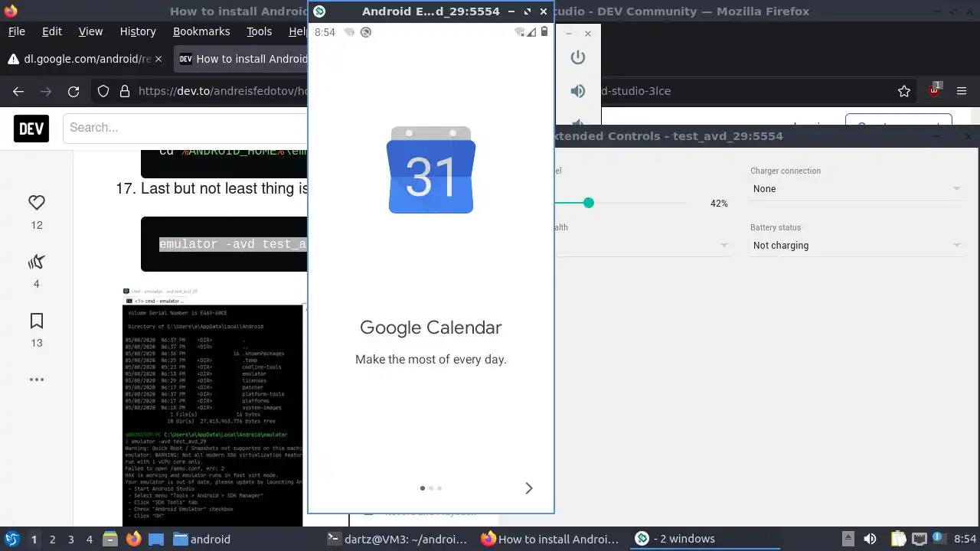The image size is (980, 551).
Task: Click the taskbar clock showing 8:54
Action: point(965,539)
